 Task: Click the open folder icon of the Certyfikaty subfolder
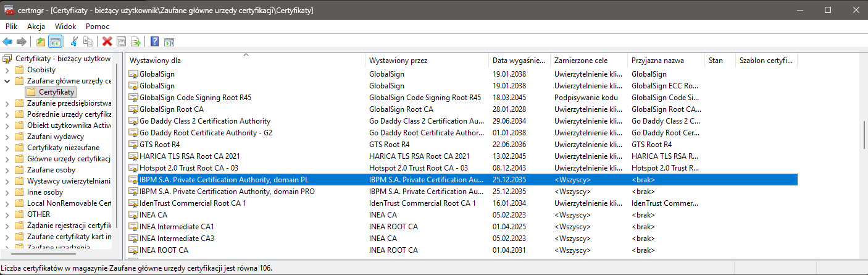tap(30, 92)
